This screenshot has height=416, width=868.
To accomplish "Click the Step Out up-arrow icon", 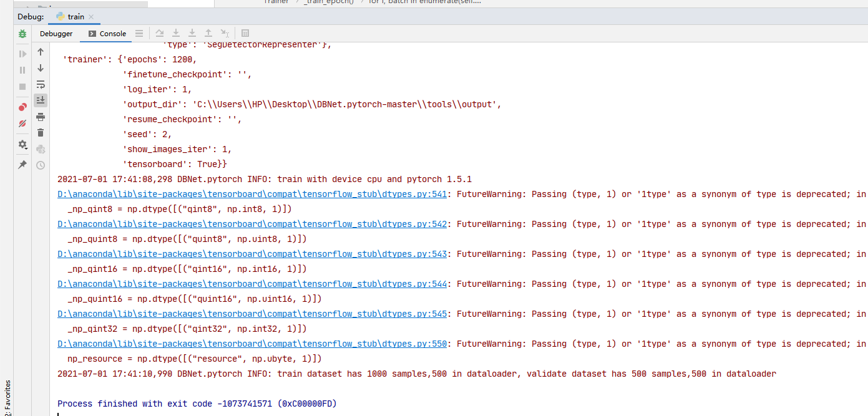I will click(x=208, y=34).
